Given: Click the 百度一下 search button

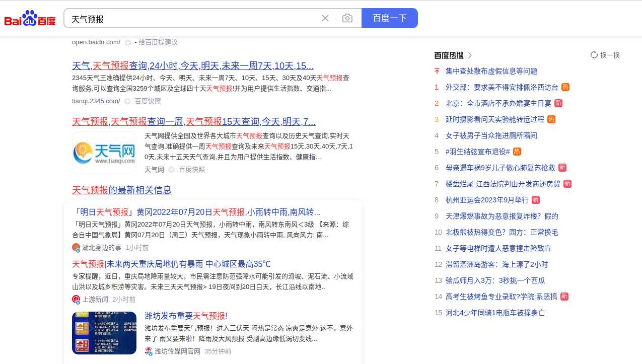Looking at the screenshot, I should pyautogui.click(x=390, y=18).
